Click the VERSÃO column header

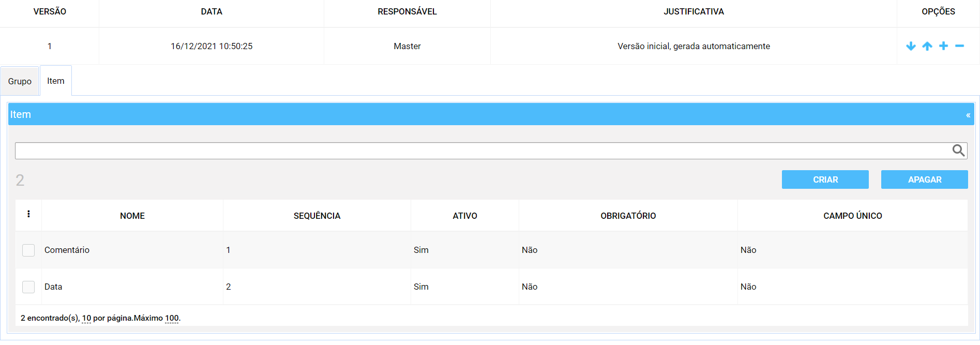[50, 11]
